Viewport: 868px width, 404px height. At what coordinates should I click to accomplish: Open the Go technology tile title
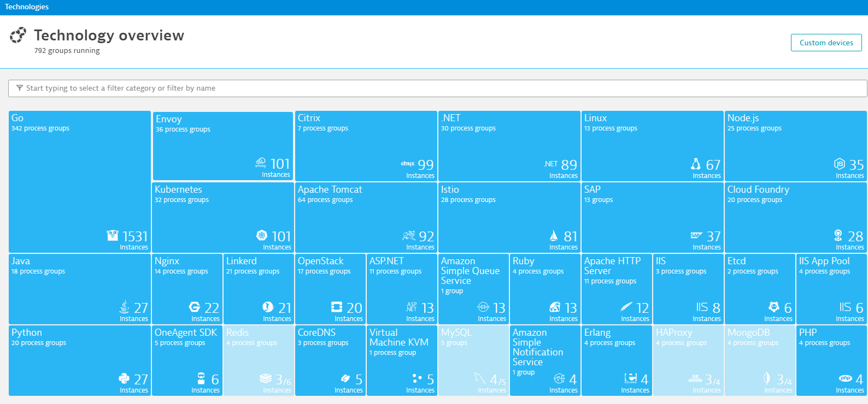tap(17, 118)
